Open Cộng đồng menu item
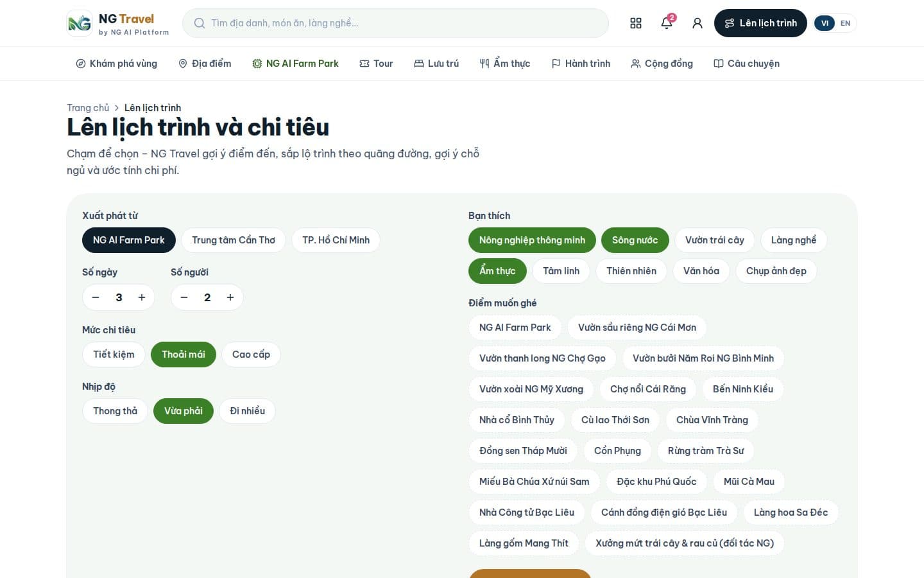 click(x=662, y=64)
